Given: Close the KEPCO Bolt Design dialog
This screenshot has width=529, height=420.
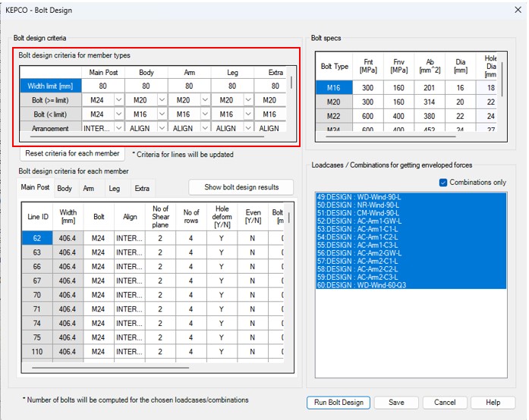Looking at the screenshot, I should (x=516, y=11).
